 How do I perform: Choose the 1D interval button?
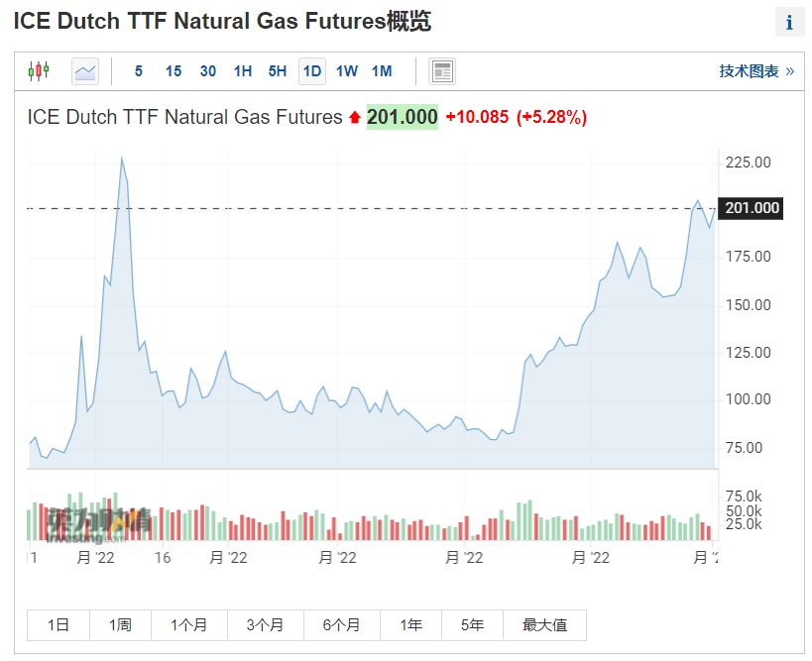pos(312,71)
